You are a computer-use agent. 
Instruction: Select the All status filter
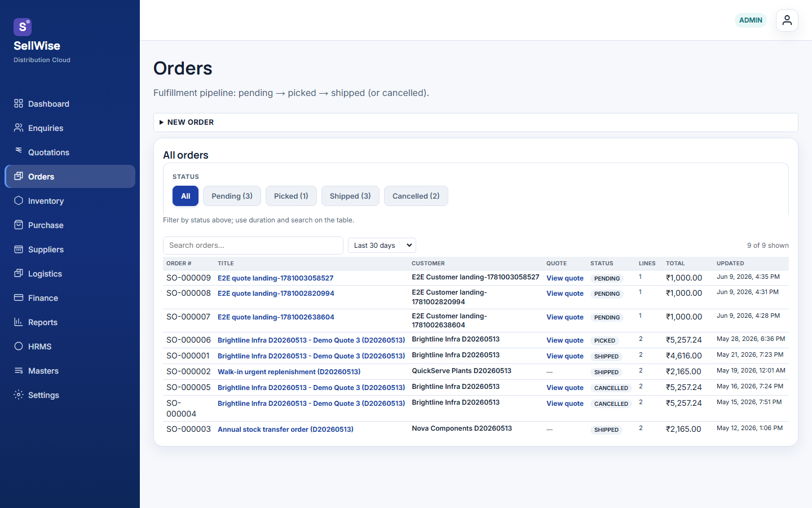pos(186,196)
